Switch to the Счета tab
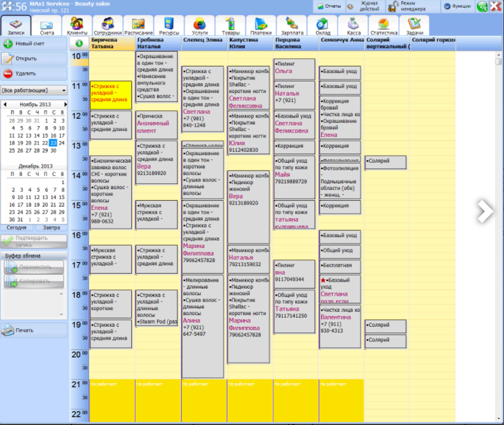 pyautogui.click(x=47, y=25)
